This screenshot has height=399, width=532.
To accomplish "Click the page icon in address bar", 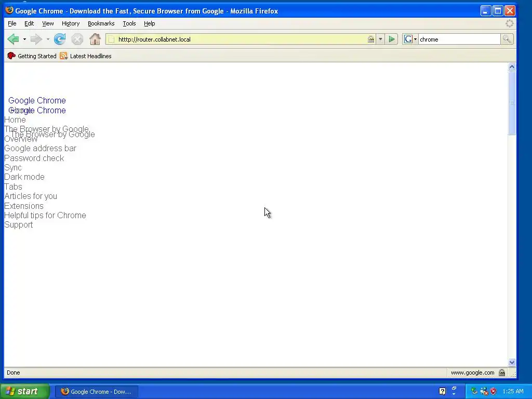I will tap(112, 39).
